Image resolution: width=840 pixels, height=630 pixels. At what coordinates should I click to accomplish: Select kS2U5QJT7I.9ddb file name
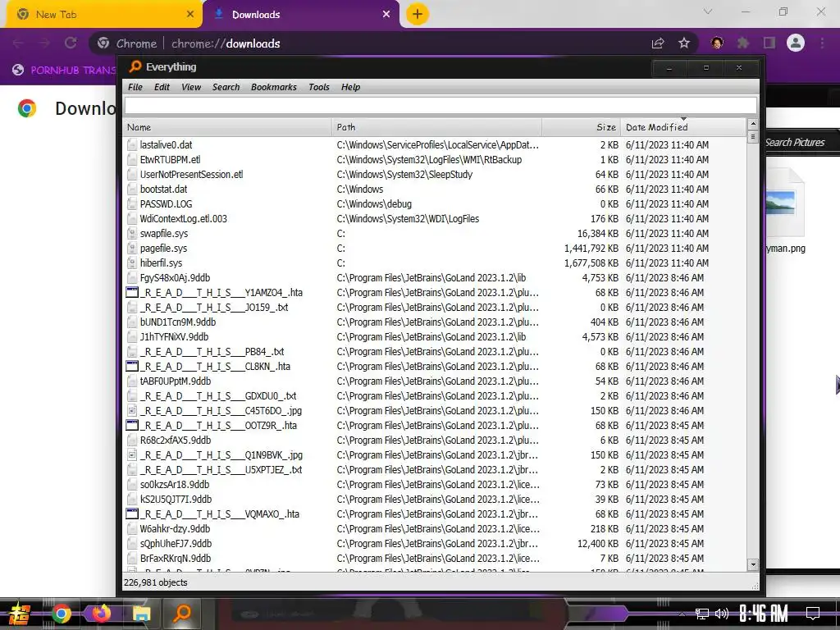[176, 500]
